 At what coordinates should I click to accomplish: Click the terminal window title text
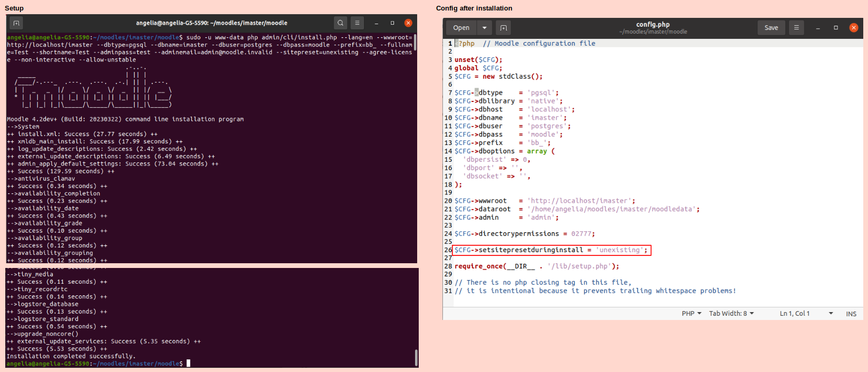pos(211,23)
